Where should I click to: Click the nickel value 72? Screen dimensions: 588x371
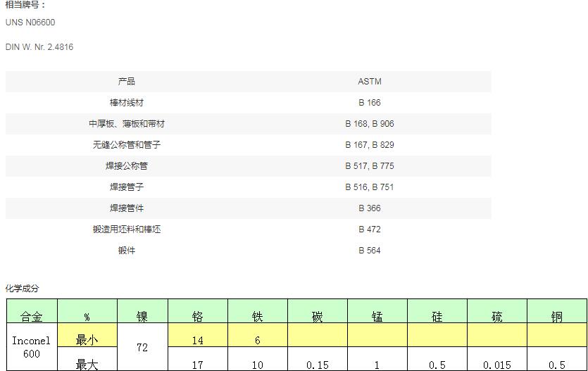(x=142, y=347)
